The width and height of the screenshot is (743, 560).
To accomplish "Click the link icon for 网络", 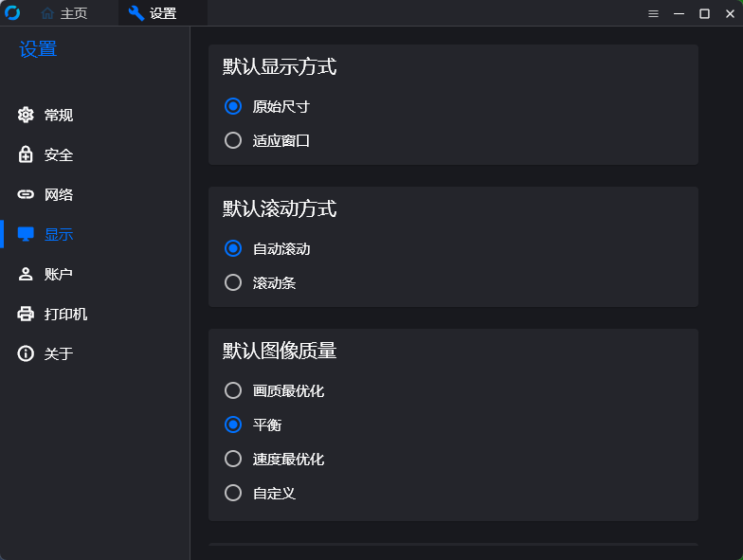I will 26,195.
